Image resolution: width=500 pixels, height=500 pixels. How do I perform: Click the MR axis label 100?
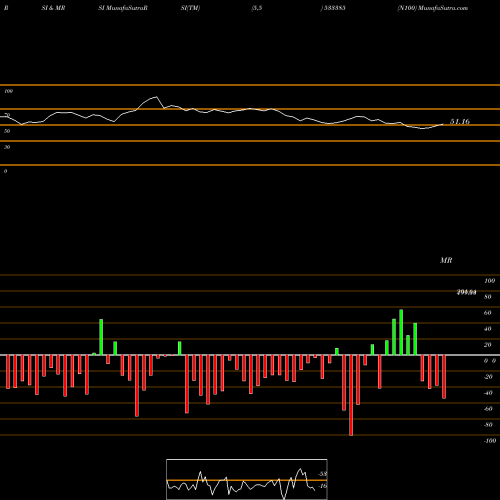click(x=489, y=281)
